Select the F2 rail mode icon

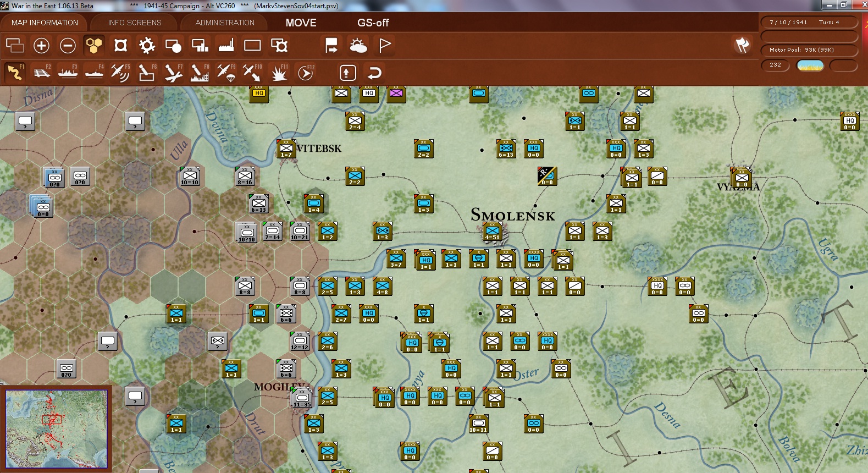pyautogui.click(x=42, y=73)
